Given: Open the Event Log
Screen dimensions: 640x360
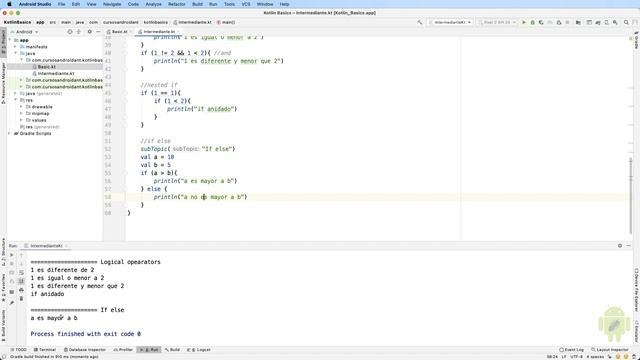Looking at the screenshot, I should tap(571, 350).
